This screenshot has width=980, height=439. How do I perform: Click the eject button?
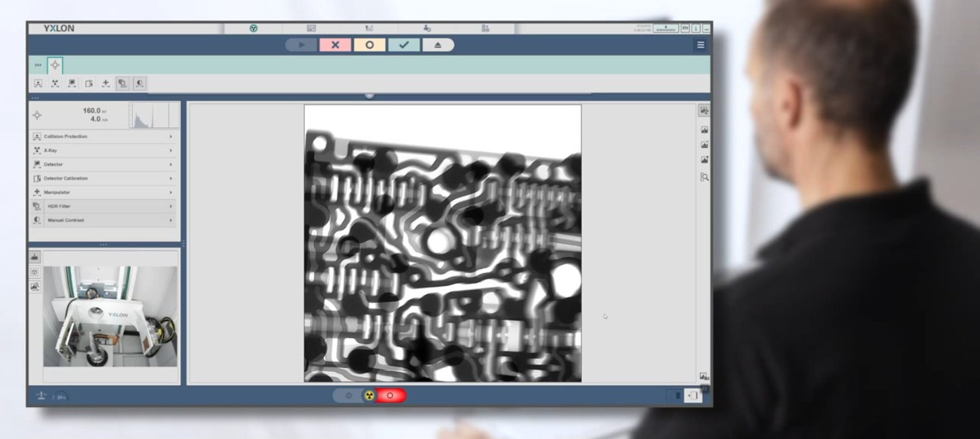pyautogui.click(x=438, y=45)
